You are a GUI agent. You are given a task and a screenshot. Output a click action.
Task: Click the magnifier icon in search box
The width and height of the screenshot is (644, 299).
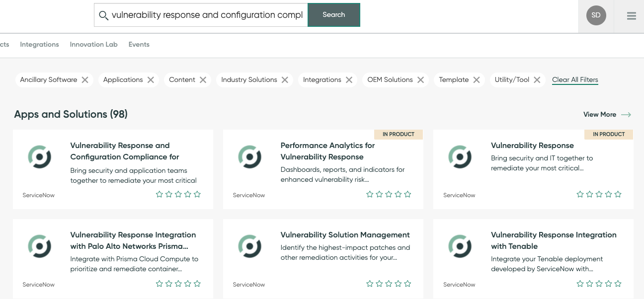click(x=103, y=15)
